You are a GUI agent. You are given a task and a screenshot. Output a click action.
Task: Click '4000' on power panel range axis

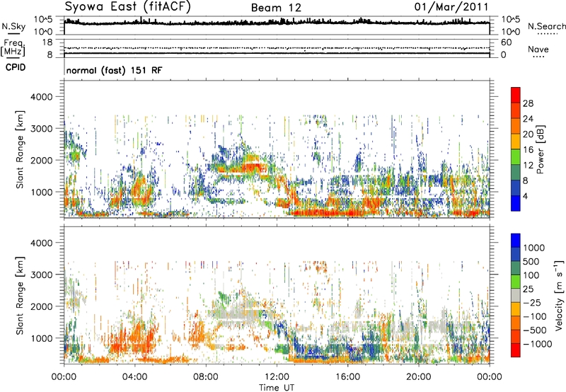pyautogui.click(x=41, y=97)
